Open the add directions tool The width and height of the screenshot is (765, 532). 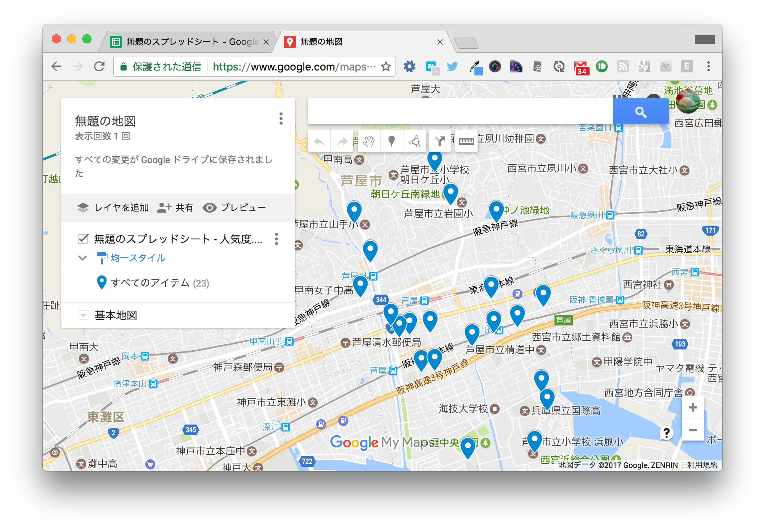tap(440, 141)
